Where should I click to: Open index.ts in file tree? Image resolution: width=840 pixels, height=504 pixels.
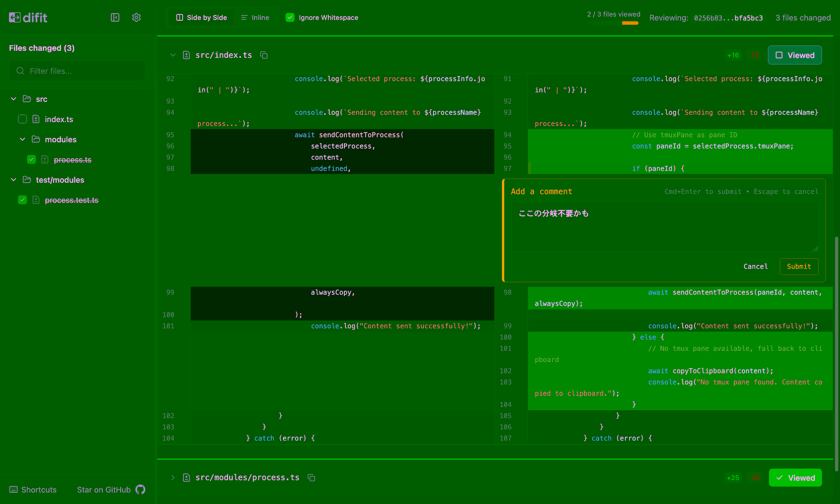pos(59,119)
